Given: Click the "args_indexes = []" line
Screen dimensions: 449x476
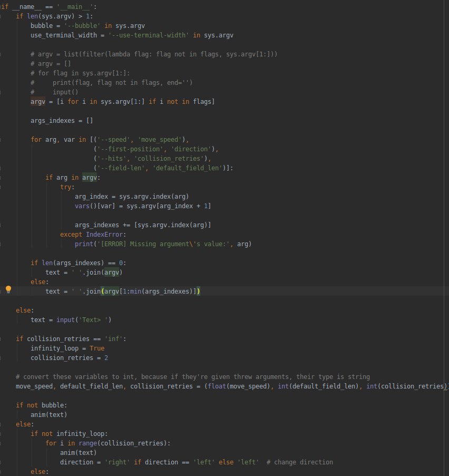Looking at the screenshot, I should click(62, 121).
